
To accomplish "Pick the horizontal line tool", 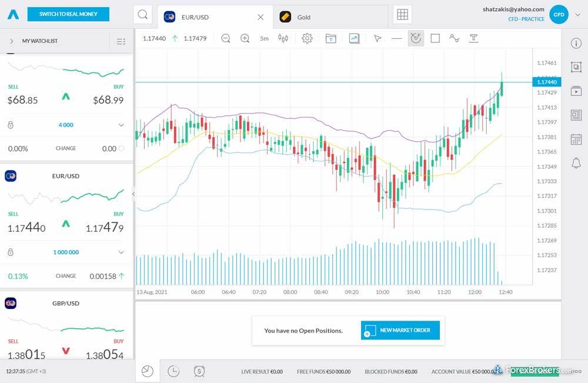I will click(396, 38).
